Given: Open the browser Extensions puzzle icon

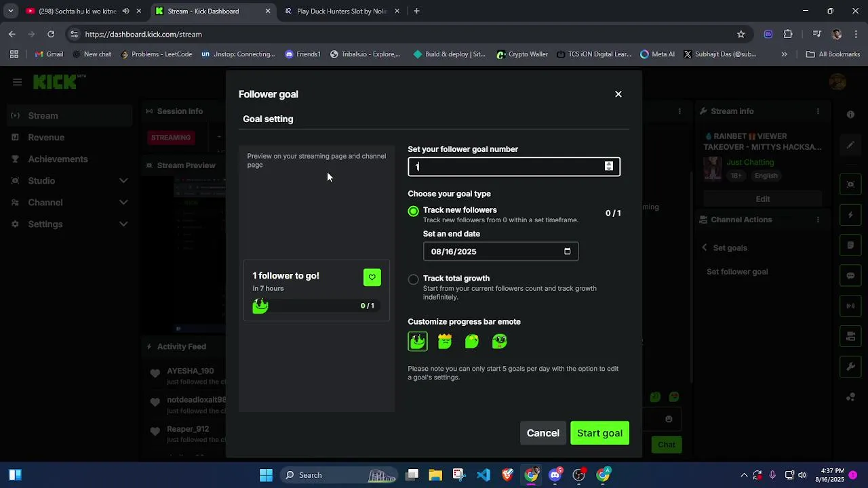Looking at the screenshot, I should [x=788, y=34].
